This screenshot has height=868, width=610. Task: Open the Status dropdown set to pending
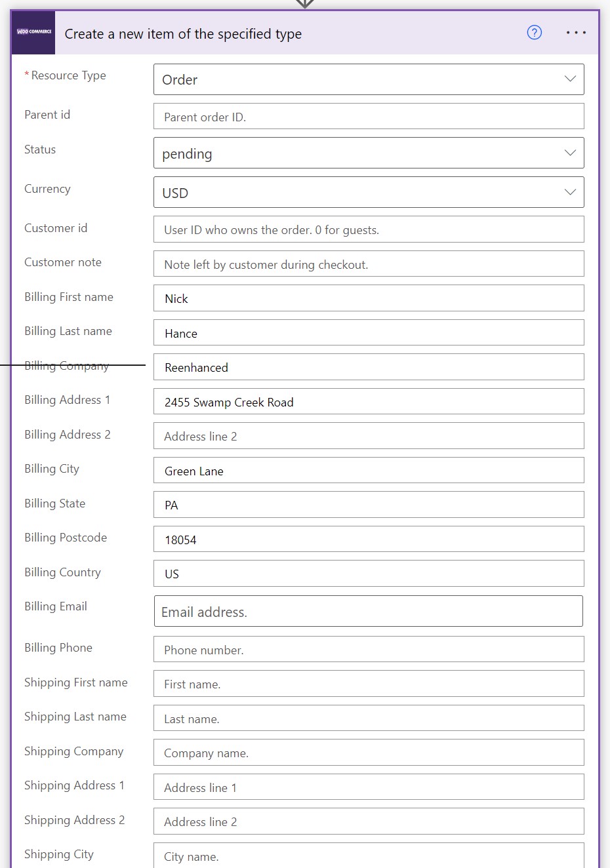[368, 153]
